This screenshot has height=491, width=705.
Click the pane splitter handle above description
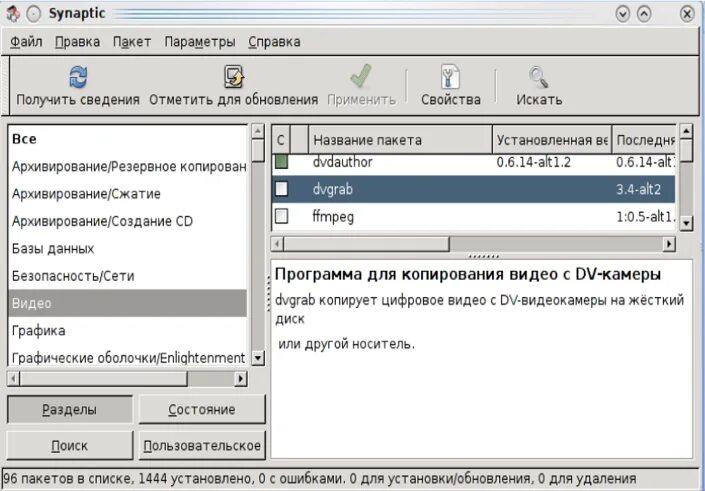point(483,256)
